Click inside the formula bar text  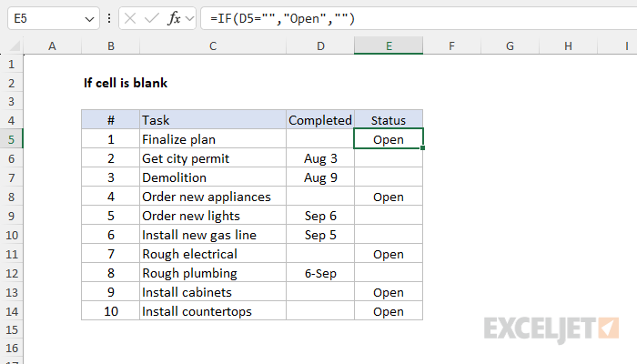[419, 18]
